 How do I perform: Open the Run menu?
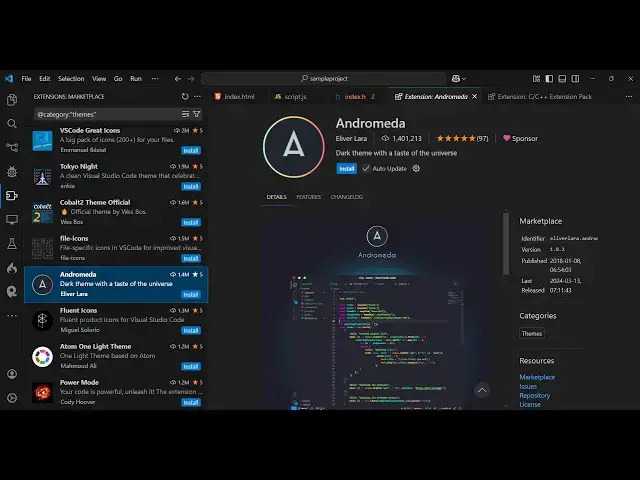pos(136,78)
